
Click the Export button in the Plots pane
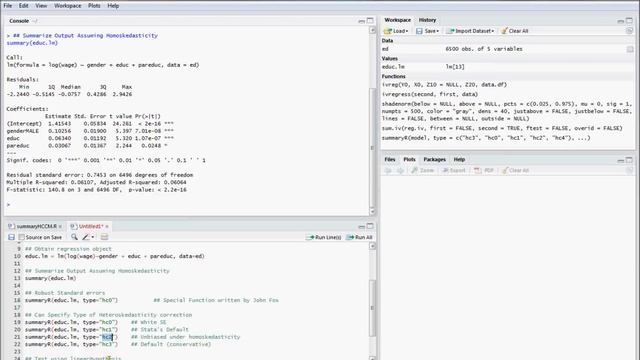click(x=453, y=171)
